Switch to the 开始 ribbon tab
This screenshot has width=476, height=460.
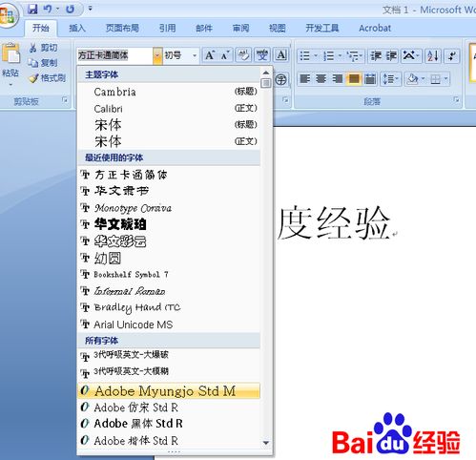click(41, 28)
